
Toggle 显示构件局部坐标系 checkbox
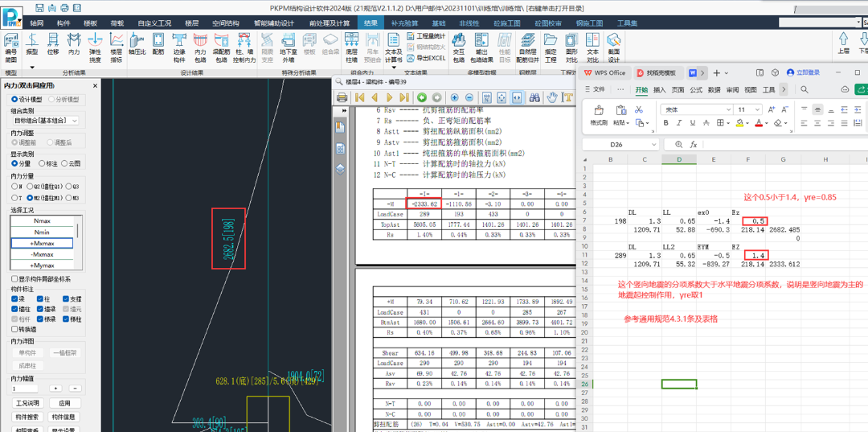(15, 279)
